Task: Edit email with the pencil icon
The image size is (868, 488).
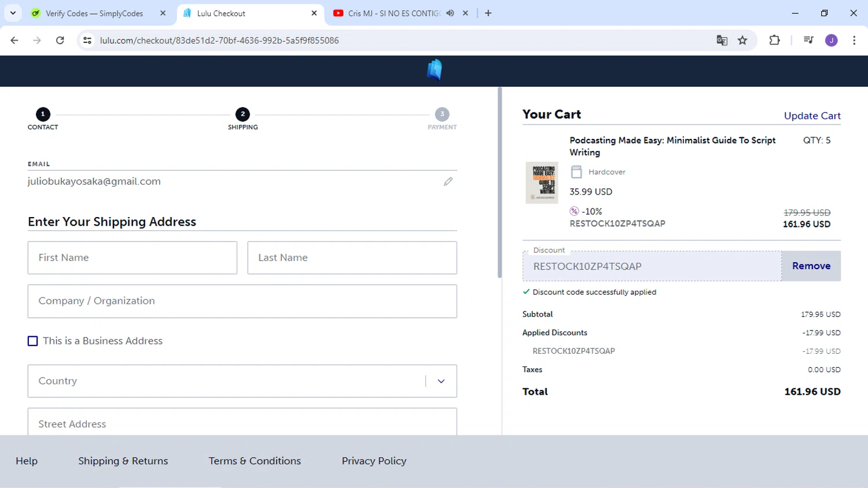Action: tap(448, 182)
